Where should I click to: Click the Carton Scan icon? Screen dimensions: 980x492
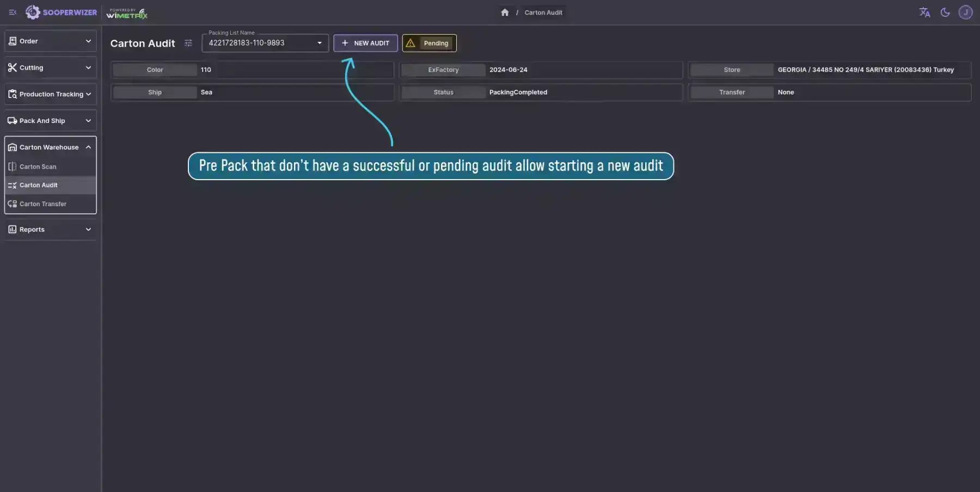13,167
